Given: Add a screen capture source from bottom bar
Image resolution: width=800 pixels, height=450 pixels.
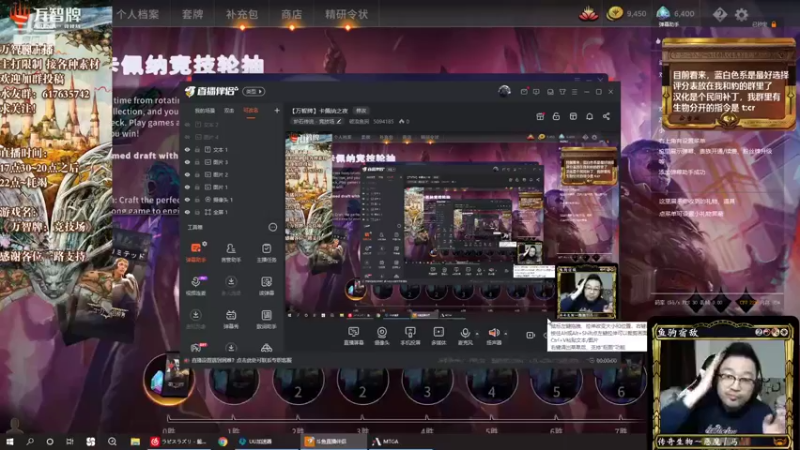Looking at the screenshot, I should [x=353, y=336].
